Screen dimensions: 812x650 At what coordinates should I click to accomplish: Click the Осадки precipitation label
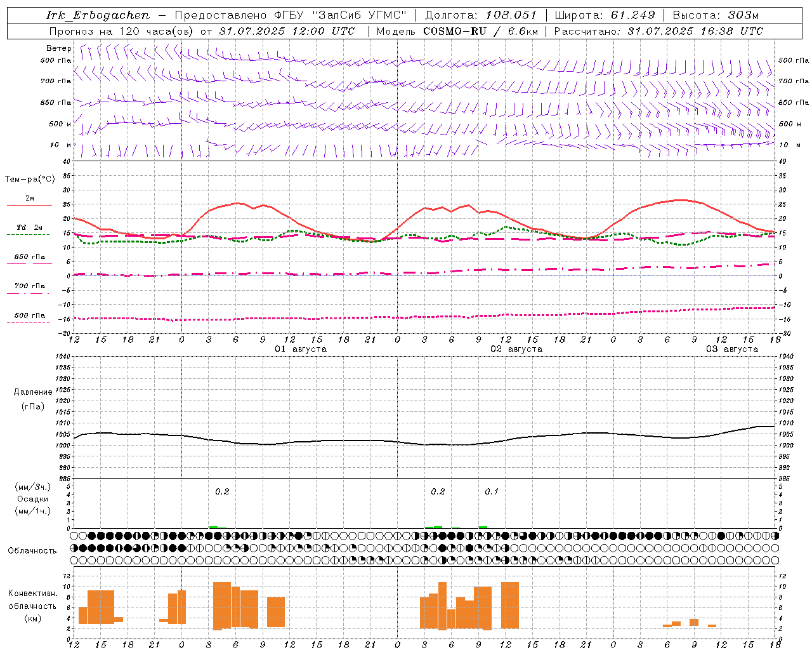pyautogui.click(x=33, y=499)
